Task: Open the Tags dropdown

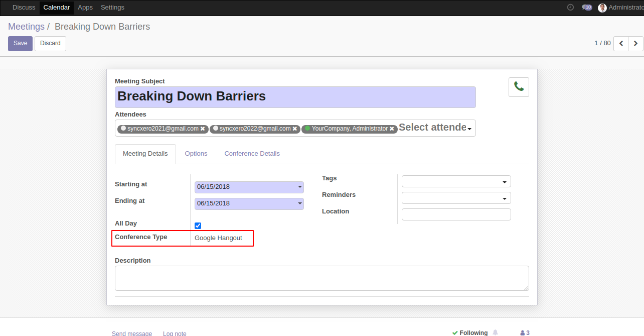Action: coord(504,182)
